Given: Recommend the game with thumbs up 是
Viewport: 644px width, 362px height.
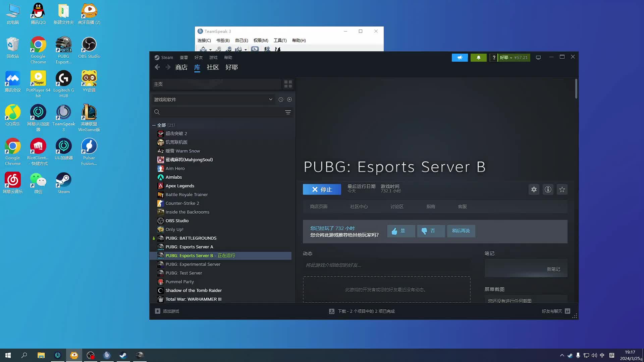Looking at the screenshot, I should pos(401,231).
